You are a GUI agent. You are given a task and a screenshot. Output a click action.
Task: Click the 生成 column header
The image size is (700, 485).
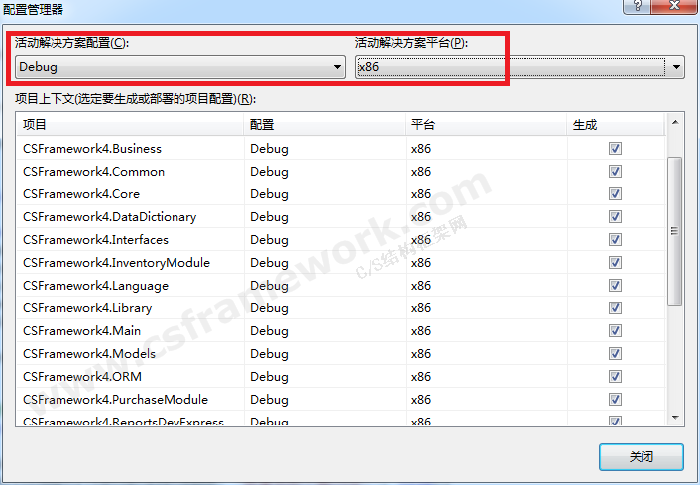tap(614, 125)
